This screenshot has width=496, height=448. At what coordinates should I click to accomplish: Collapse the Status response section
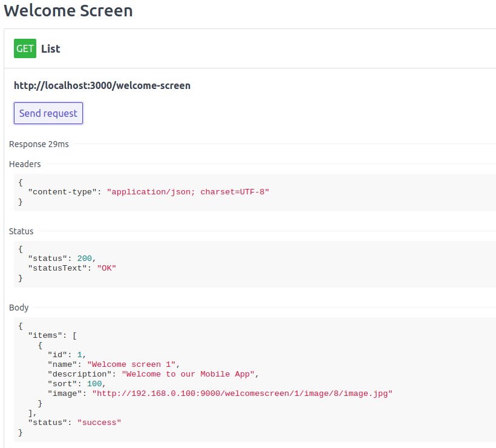pyautogui.click(x=21, y=231)
